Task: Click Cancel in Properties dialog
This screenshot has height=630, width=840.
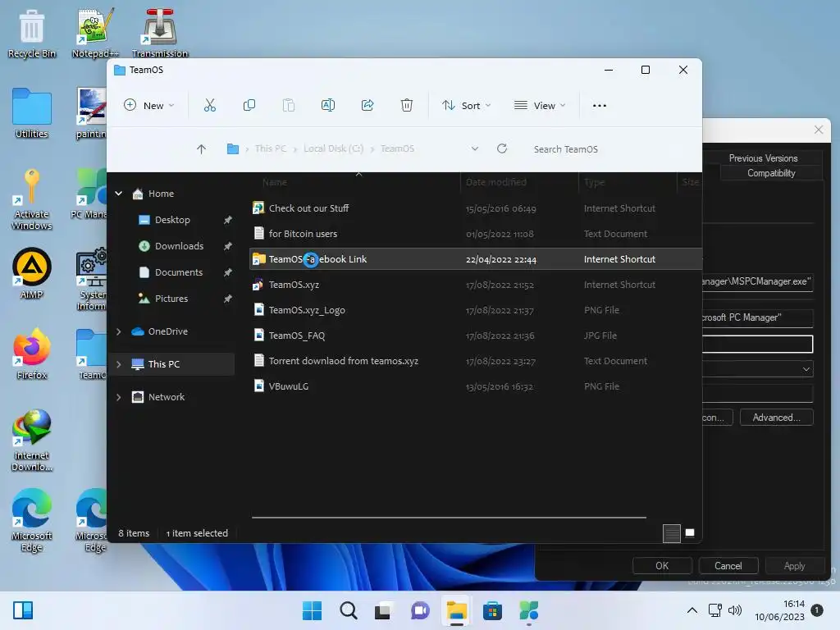Action: pyautogui.click(x=728, y=566)
